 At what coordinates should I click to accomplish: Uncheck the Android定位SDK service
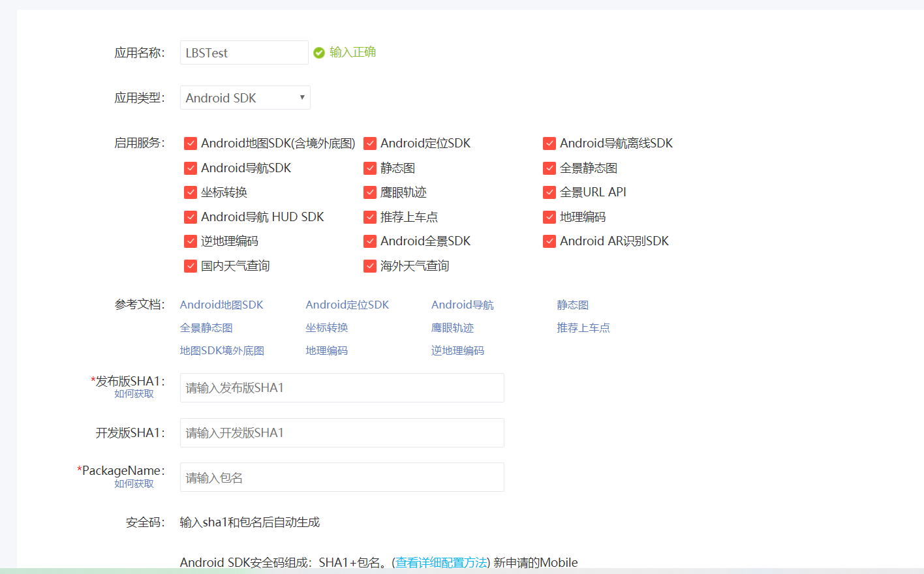coord(369,143)
